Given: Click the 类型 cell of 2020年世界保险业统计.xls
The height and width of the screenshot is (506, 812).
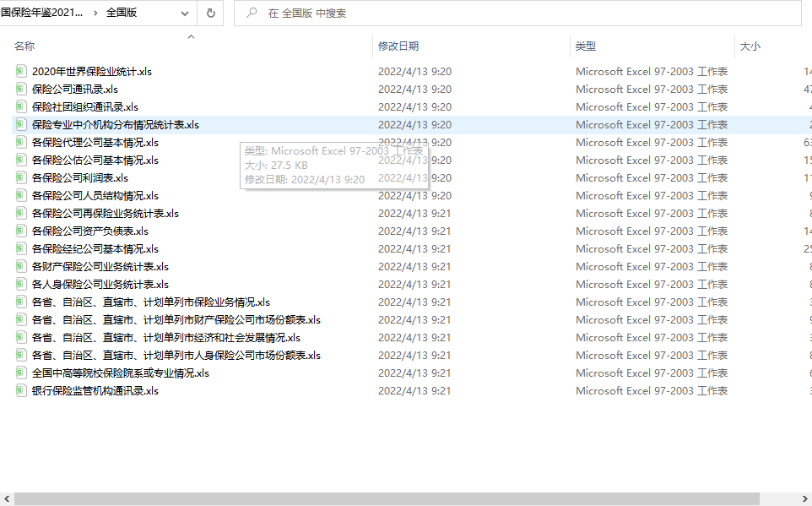Looking at the screenshot, I should tap(652, 72).
